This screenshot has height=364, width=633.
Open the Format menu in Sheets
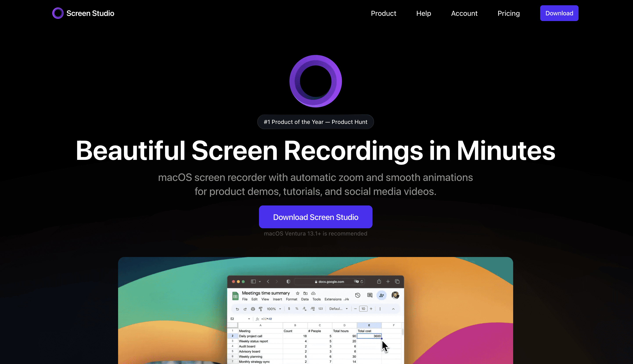pos(291,299)
